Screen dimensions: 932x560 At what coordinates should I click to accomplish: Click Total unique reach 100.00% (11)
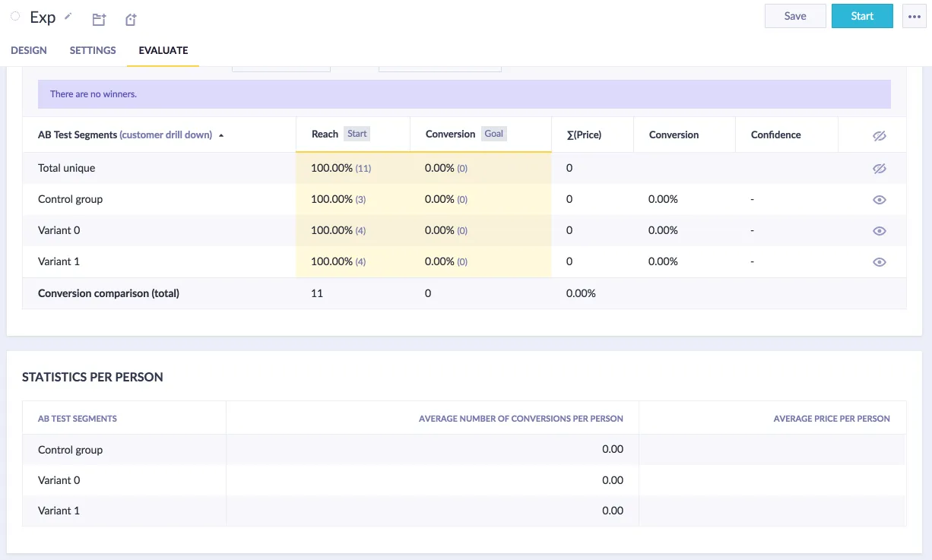pyautogui.click(x=341, y=168)
